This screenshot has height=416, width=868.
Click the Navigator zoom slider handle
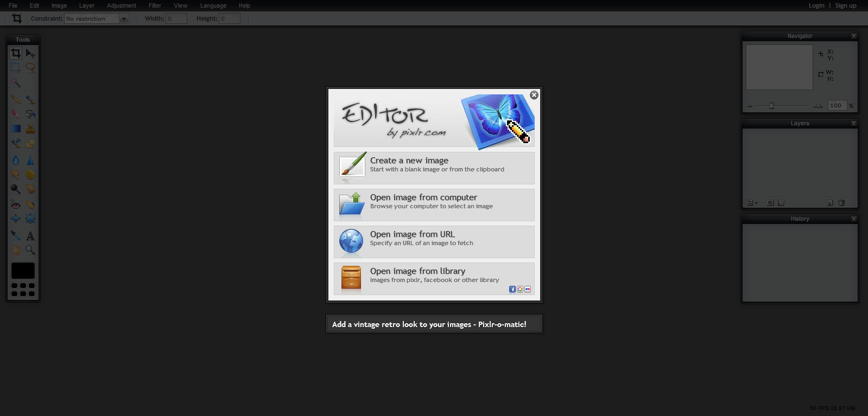coord(771,106)
